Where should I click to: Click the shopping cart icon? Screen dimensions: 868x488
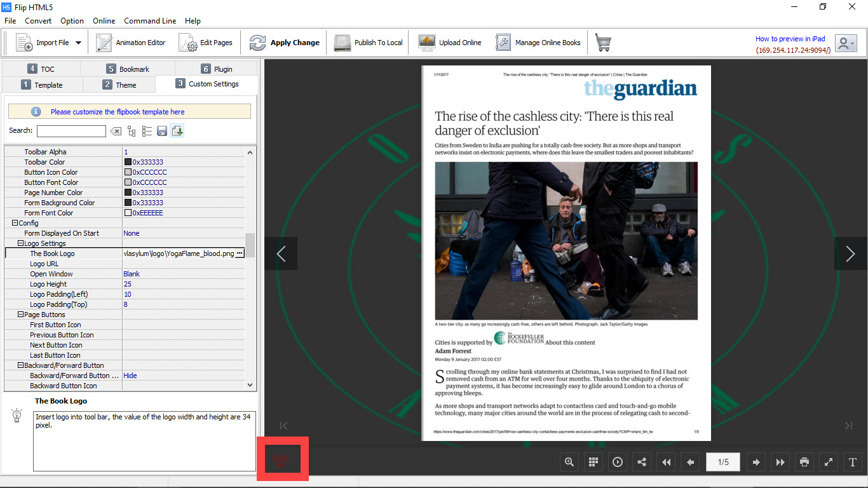pos(603,43)
